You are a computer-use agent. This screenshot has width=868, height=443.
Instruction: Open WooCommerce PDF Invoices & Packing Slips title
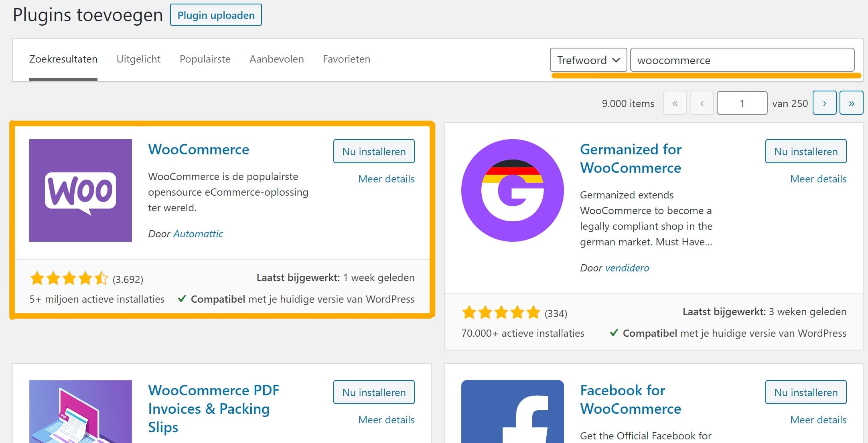click(214, 409)
